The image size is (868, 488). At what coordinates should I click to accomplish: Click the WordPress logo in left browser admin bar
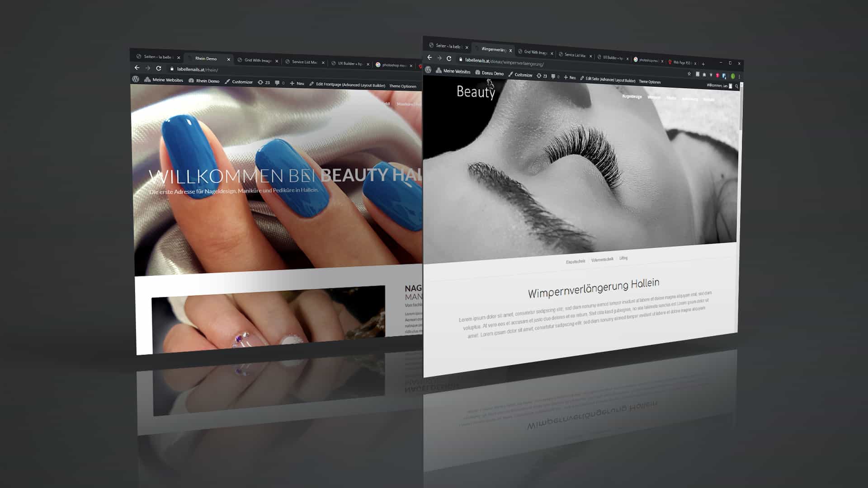point(136,79)
